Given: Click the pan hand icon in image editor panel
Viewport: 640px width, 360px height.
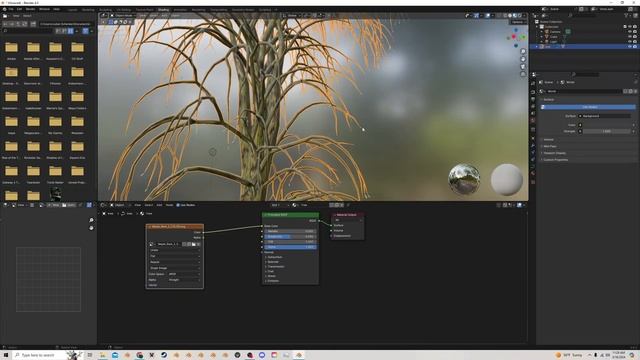Looking at the screenshot, I should [91, 228].
